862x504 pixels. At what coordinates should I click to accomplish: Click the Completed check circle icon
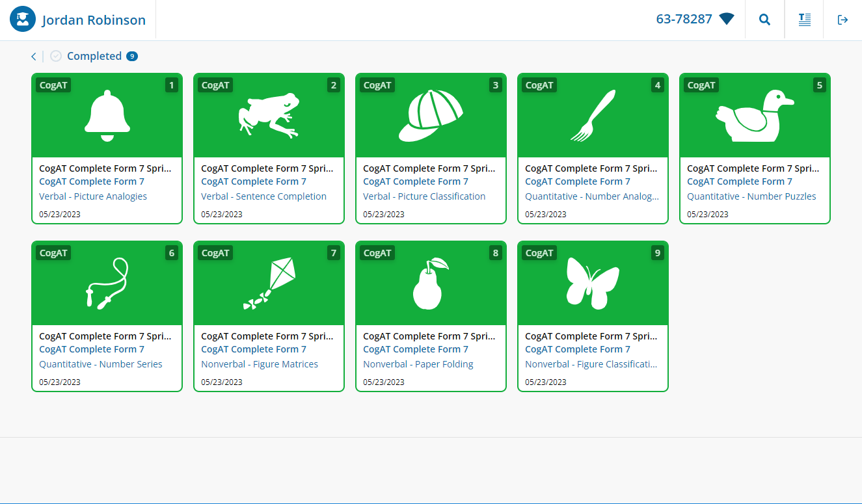[x=56, y=57]
